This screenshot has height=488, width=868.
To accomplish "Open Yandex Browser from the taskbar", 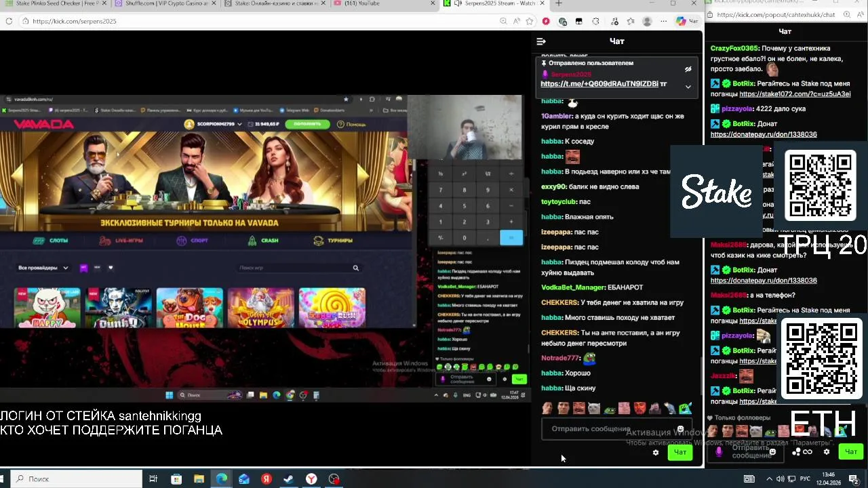I will click(311, 479).
